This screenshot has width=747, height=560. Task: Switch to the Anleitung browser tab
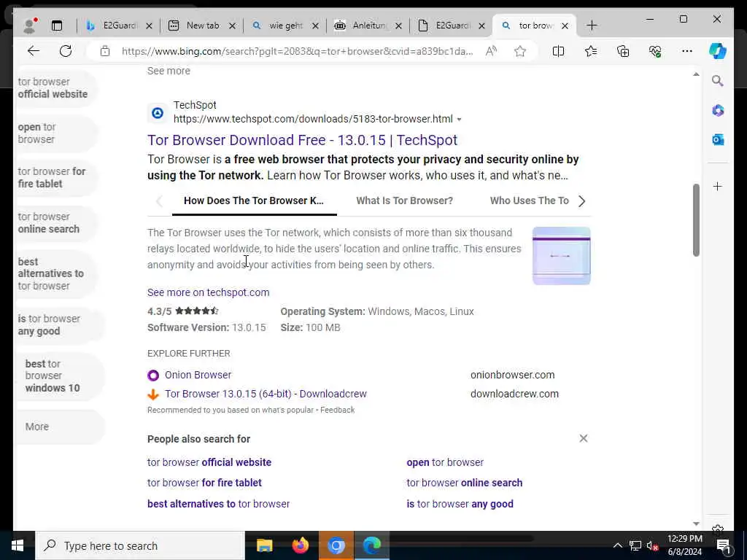(x=368, y=26)
